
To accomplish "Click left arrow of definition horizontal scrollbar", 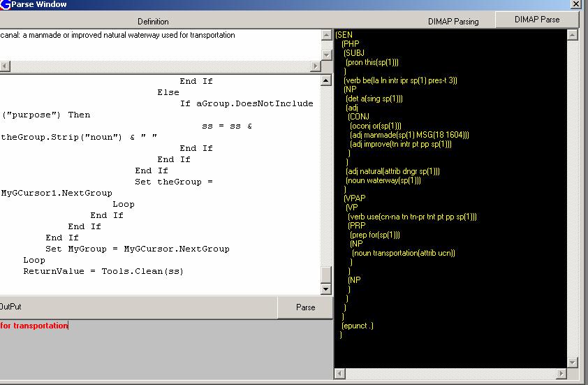I will click(5, 66).
